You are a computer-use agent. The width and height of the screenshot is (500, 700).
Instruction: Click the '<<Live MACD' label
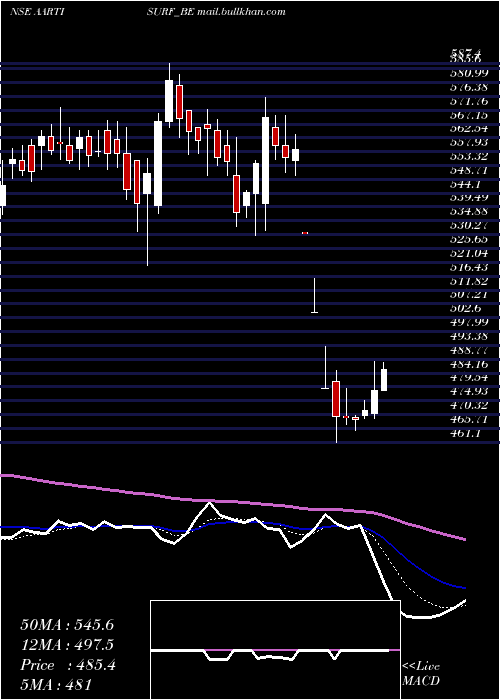421,674
